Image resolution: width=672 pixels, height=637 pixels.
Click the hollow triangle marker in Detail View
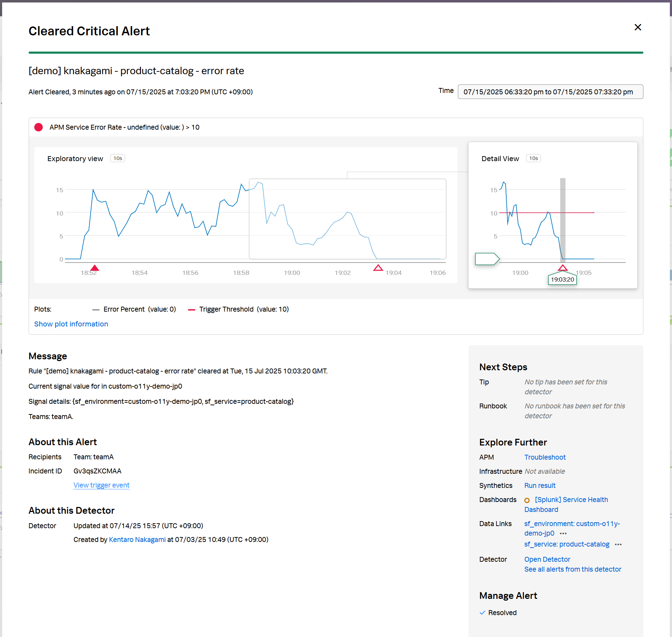(562, 267)
